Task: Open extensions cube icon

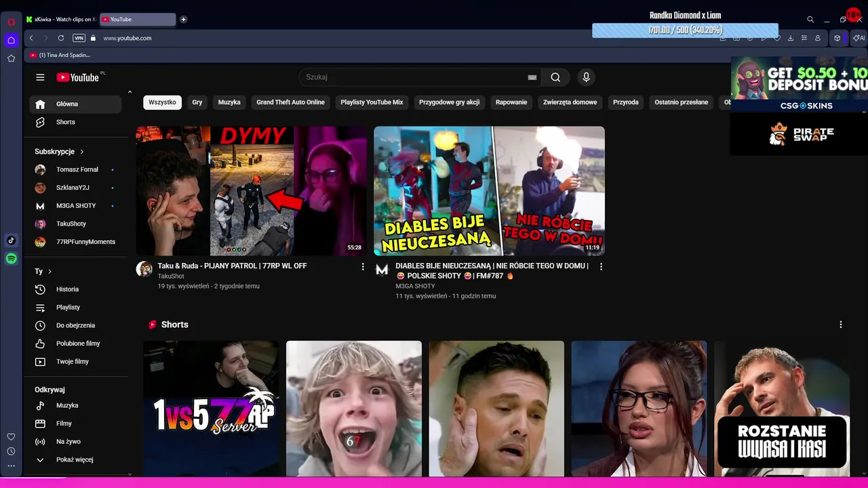Action: click(x=837, y=38)
